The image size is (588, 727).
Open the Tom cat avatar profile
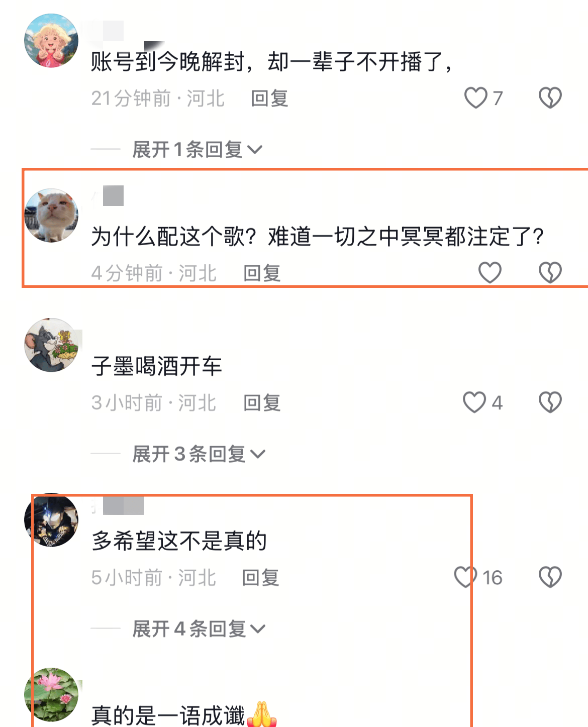tap(51, 345)
